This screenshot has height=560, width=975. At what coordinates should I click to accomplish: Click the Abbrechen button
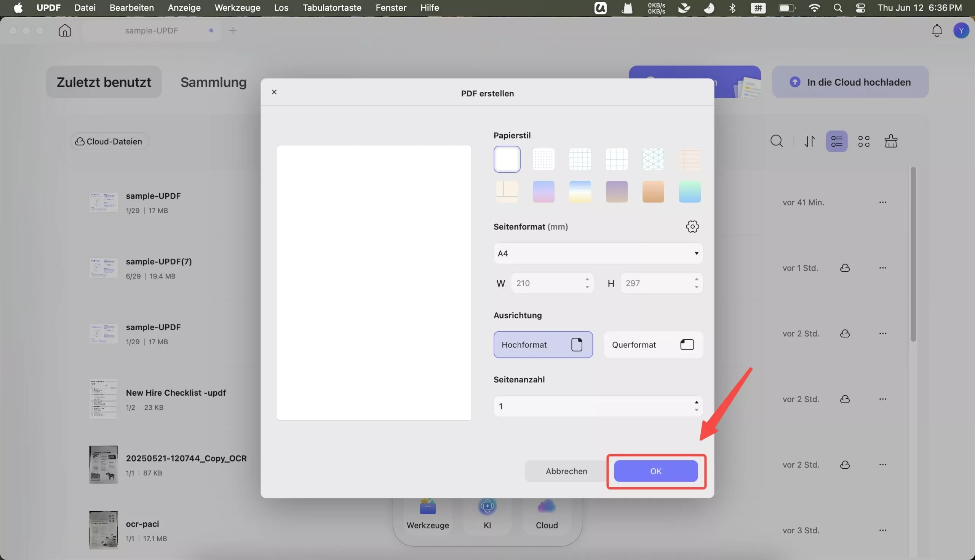[566, 471]
